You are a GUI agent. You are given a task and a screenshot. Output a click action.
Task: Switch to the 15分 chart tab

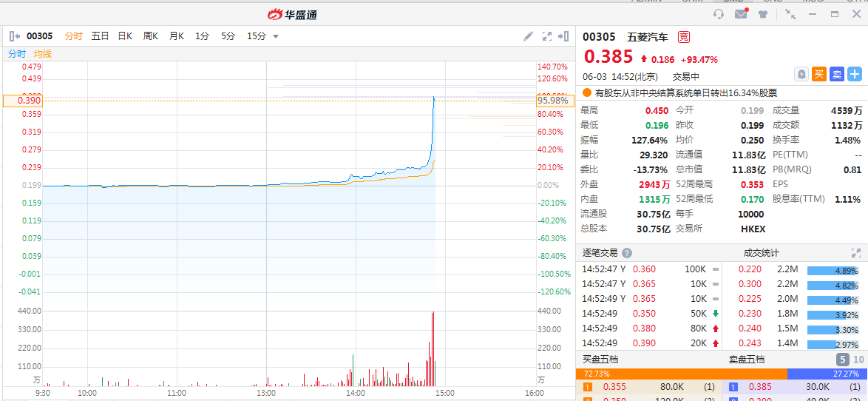(257, 36)
